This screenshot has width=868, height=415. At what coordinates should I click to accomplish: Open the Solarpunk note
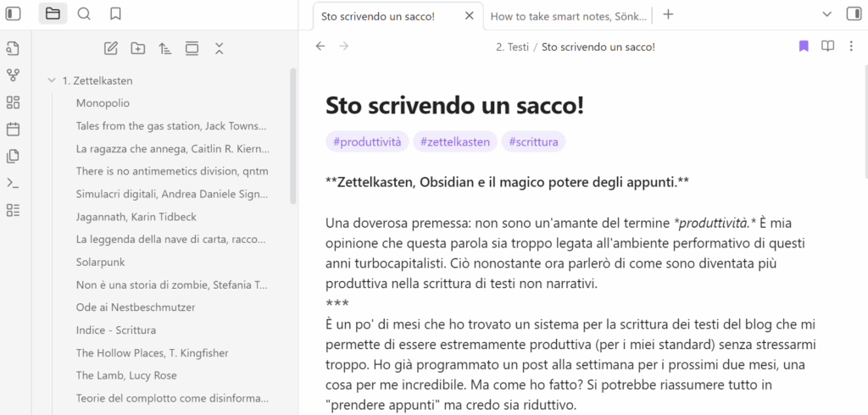click(100, 263)
